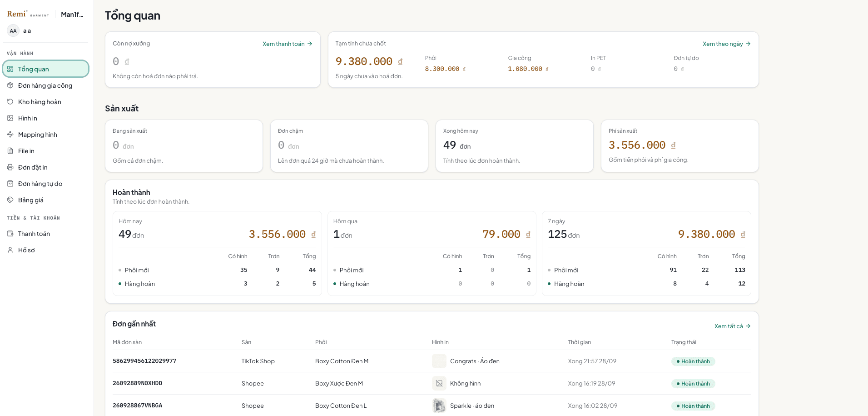Click Hoàn thành badge for order 26092889N0XHDD

(x=693, y=384)
